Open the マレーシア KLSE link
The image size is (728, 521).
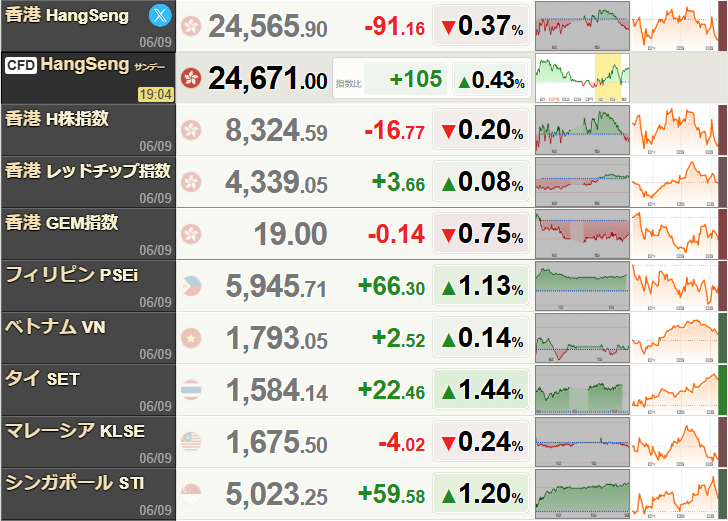point(75,431)
